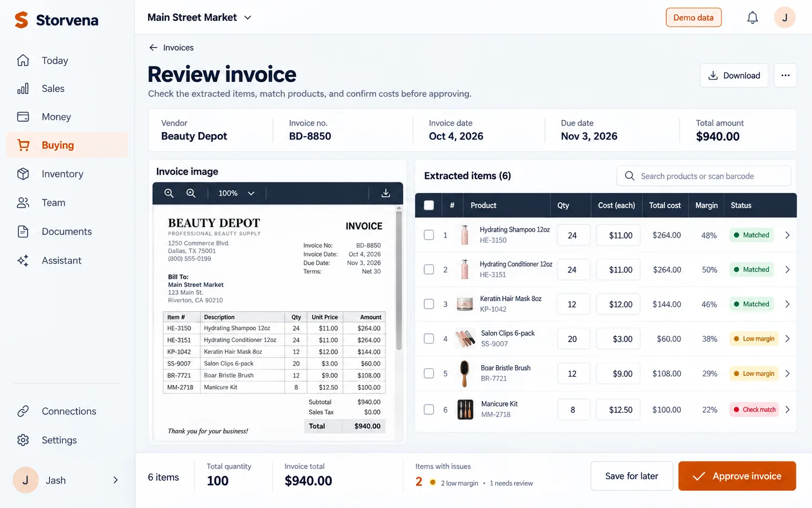Check the Salon Clips 6-pack row

pyautogui.click(x=429, y=338)
